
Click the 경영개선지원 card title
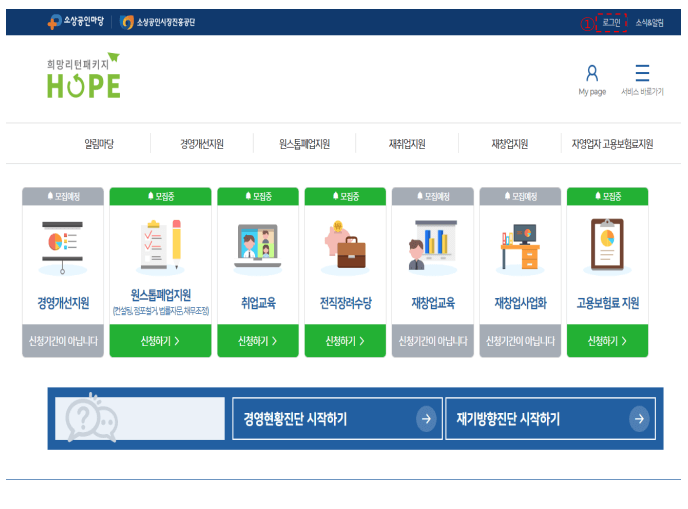point(63,303)
